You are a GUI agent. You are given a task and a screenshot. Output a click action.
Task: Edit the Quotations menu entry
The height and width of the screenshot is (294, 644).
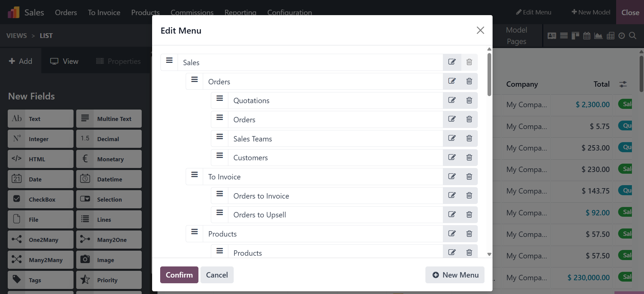click(452, 100)
